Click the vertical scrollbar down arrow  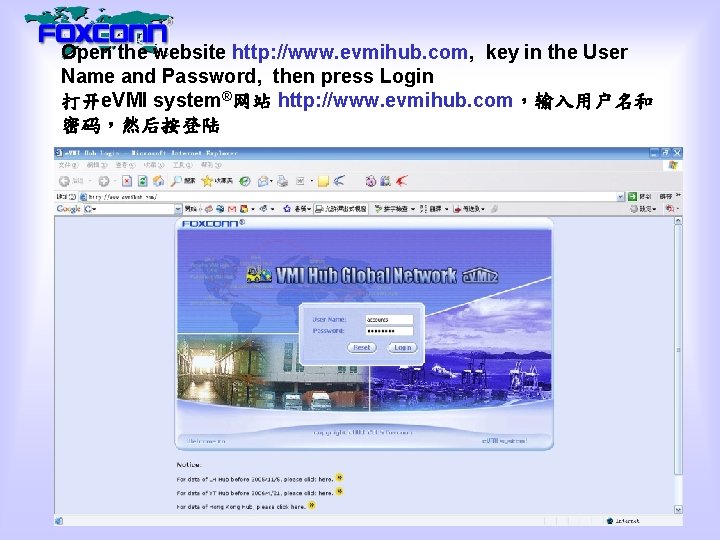click(678, 510)
